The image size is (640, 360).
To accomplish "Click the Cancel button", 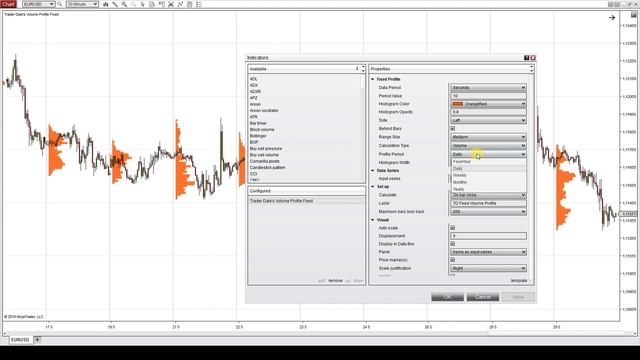I will tap(483, 297).
